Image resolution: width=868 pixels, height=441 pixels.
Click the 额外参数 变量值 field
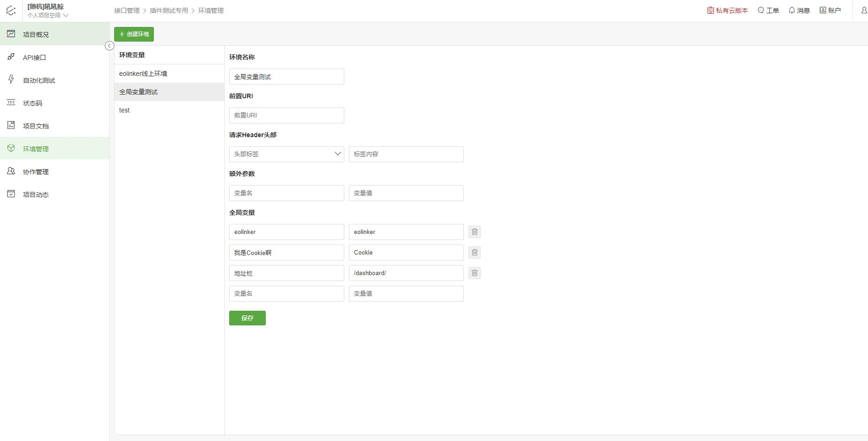coord(406,193)
